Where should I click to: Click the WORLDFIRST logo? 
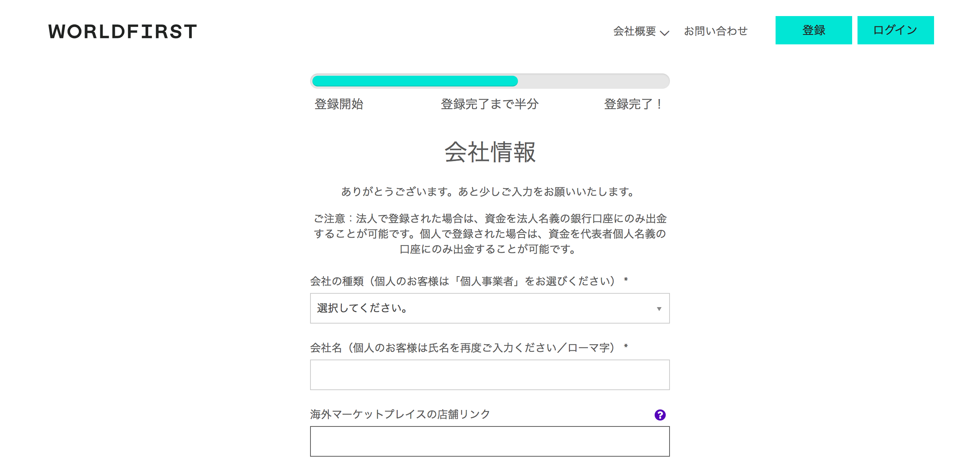[122, 31]
